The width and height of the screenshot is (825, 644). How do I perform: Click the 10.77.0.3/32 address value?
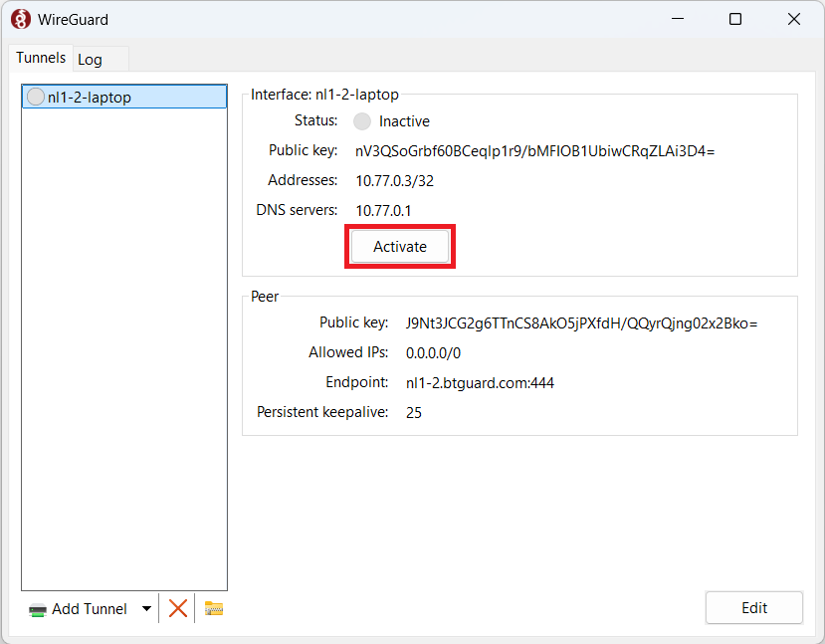[394, 181]
